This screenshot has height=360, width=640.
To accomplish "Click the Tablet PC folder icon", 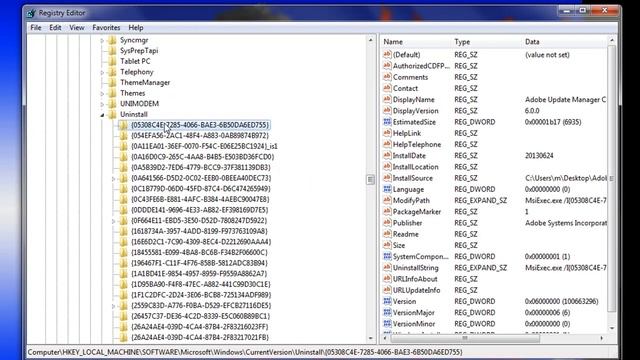I will click(112, 61).
